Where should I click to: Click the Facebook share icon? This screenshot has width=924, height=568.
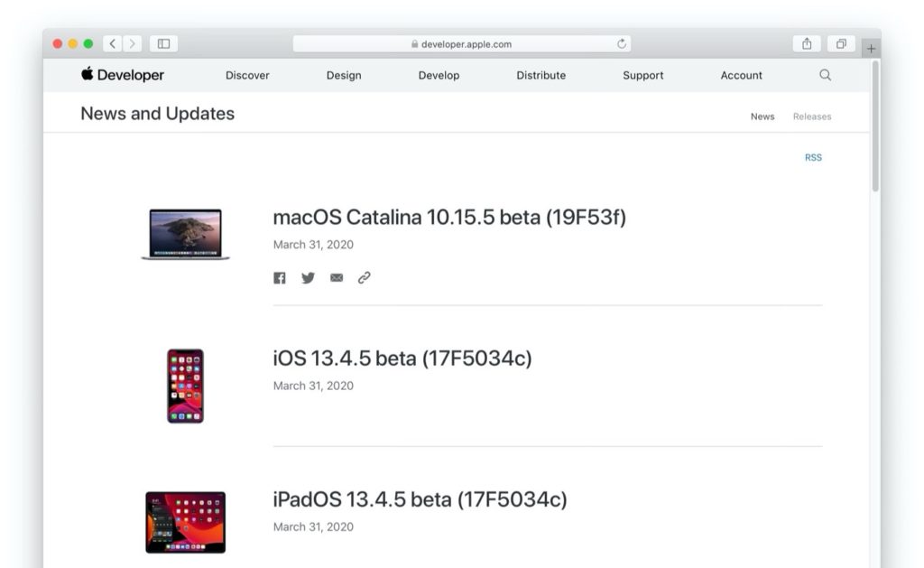click(280, 278)
